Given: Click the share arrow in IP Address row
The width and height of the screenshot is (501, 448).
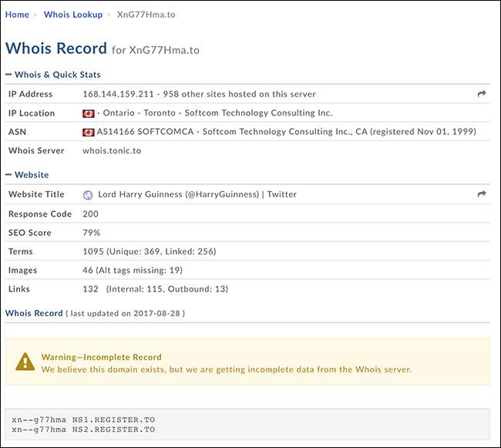Looking at the screenshot, I should click(x=482, y=94).
